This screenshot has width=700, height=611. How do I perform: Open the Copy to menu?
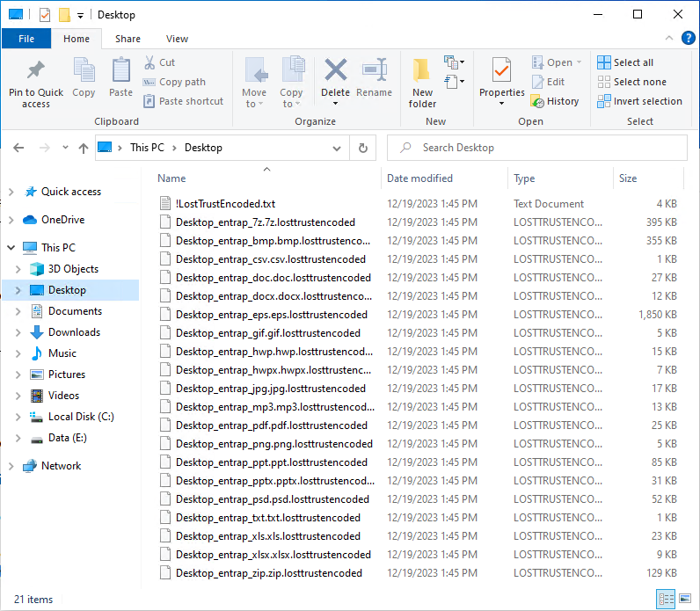tap(291, 84)
